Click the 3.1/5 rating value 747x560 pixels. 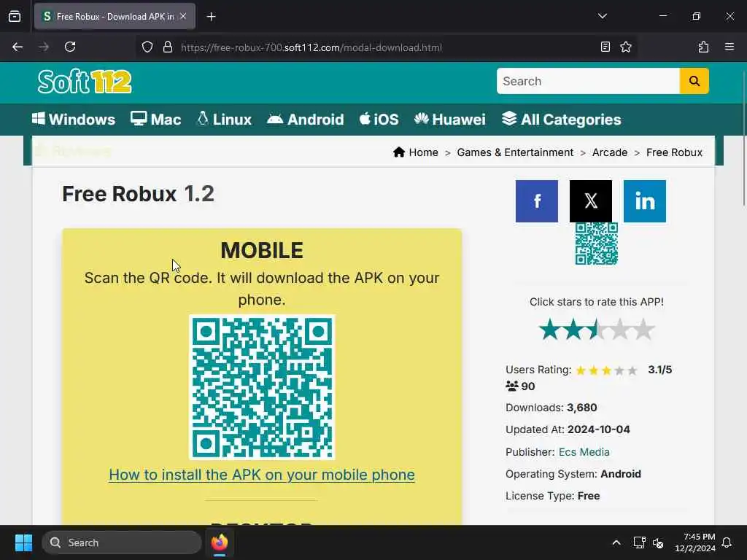pyautogui.click(x=659, y=370)
